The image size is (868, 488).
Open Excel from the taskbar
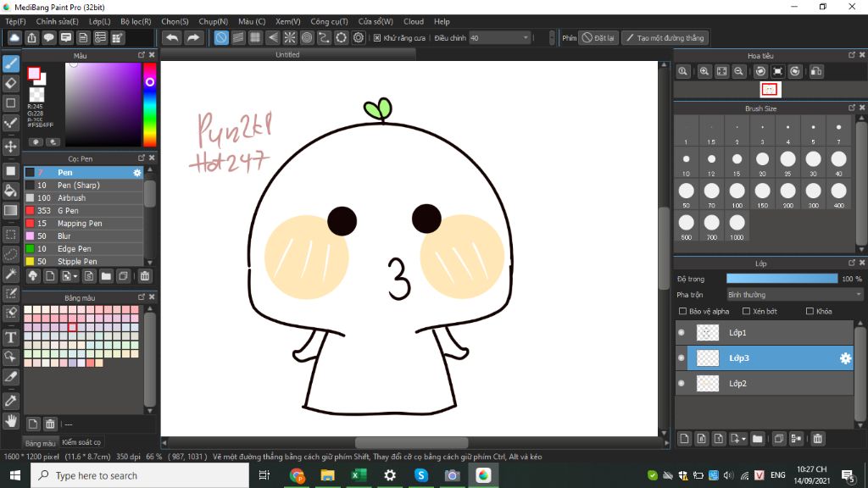pos(359,475)
